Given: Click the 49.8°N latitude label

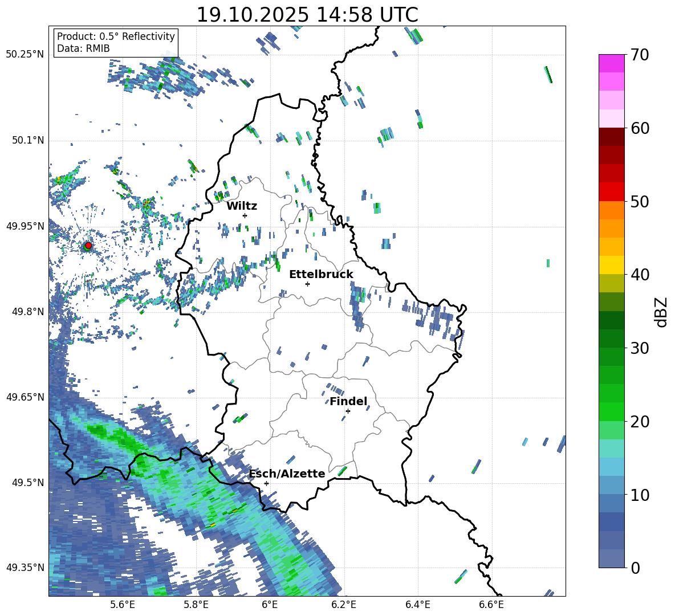Looking at the screenshot, I should 27,312.
